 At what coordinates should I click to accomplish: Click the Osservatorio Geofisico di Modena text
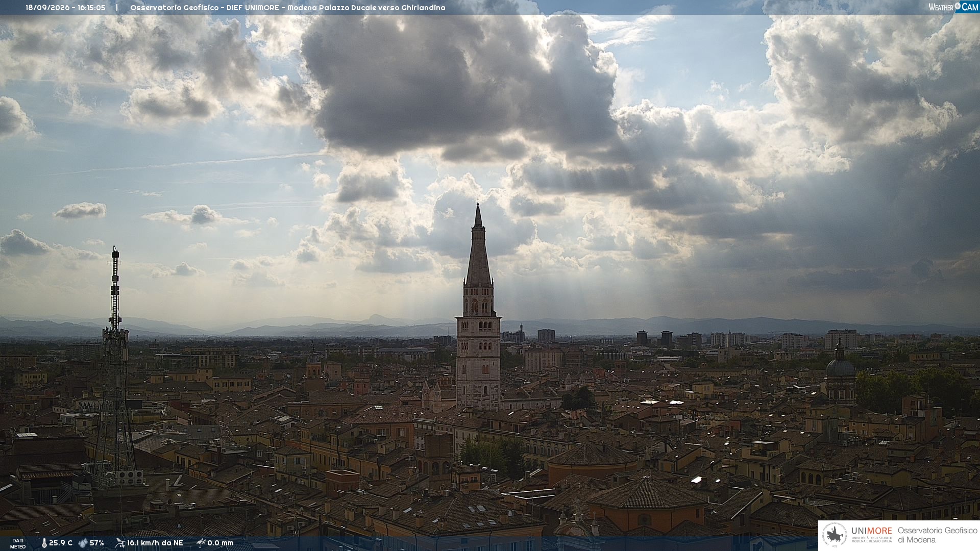pos(937,535)
